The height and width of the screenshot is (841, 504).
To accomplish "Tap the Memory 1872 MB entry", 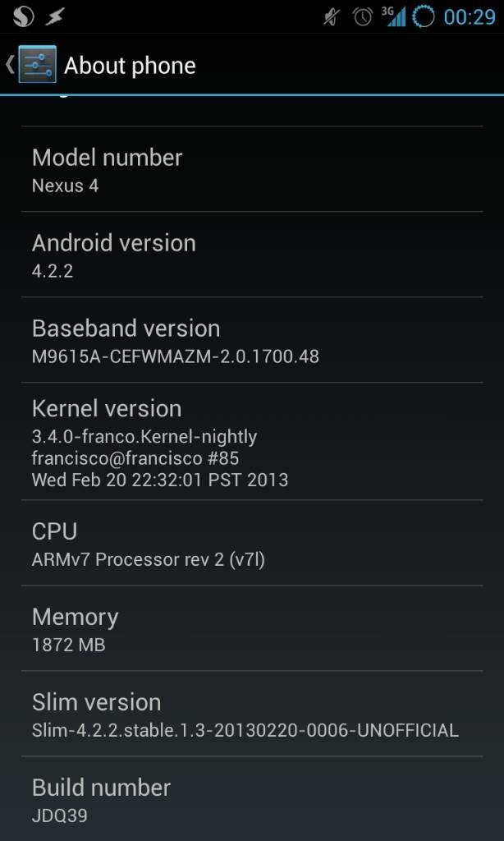I will click(x=252, y=628).
